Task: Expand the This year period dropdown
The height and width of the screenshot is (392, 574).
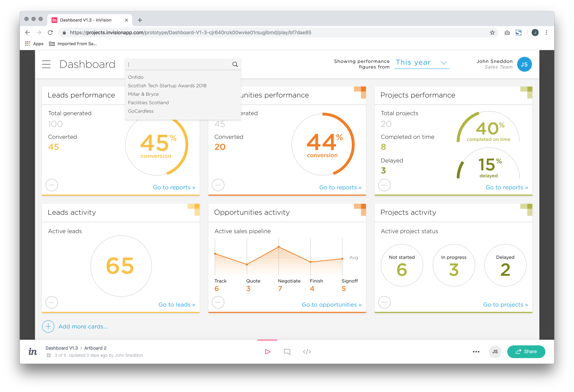Action: [422, 62]
